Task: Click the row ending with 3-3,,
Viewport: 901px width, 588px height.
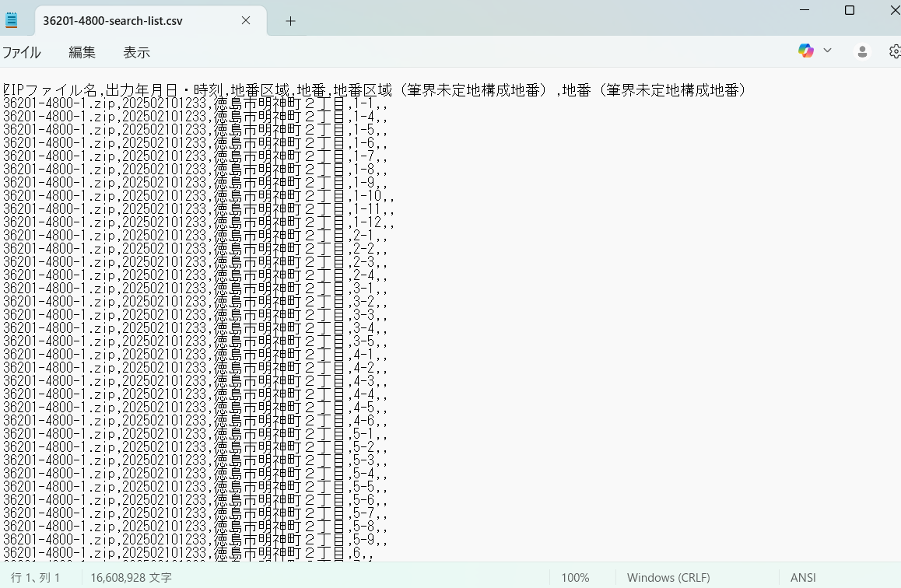Action: (195, 315)
